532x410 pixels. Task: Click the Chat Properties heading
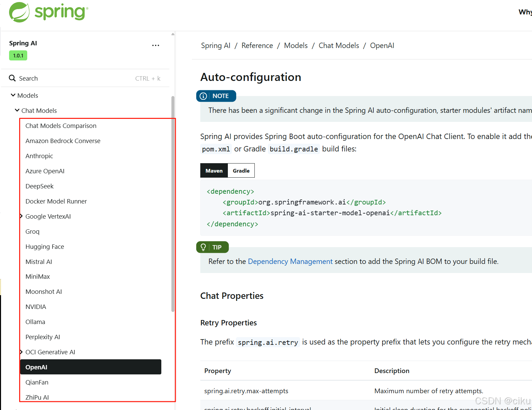232,295
